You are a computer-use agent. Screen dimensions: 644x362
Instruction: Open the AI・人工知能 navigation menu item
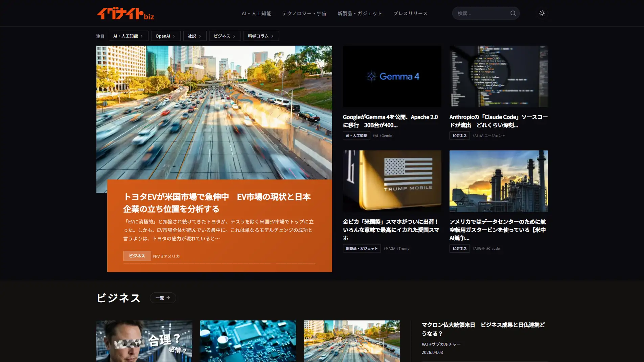[256, 13]
